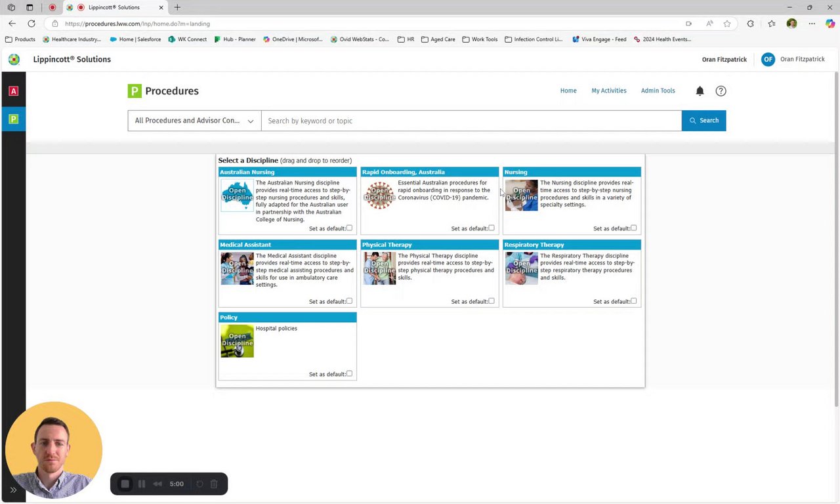
Task: Set Physical Therapy as default discipline
Action: 492,301
